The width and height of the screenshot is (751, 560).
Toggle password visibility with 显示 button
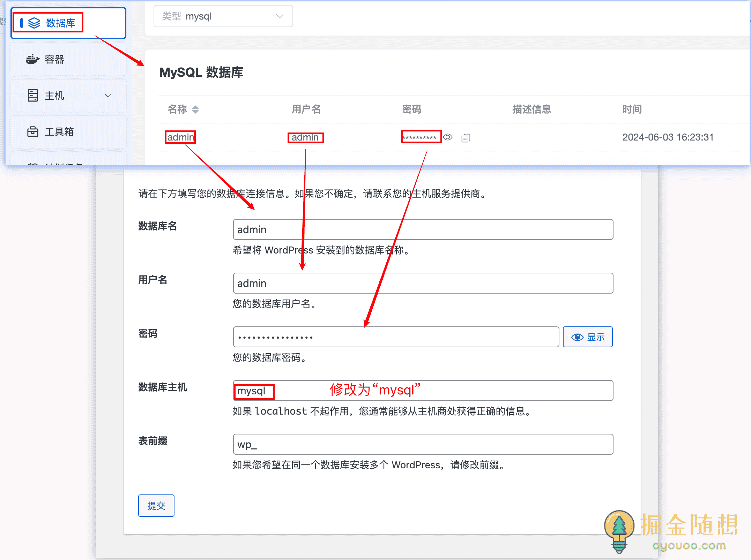coord(588,337)
